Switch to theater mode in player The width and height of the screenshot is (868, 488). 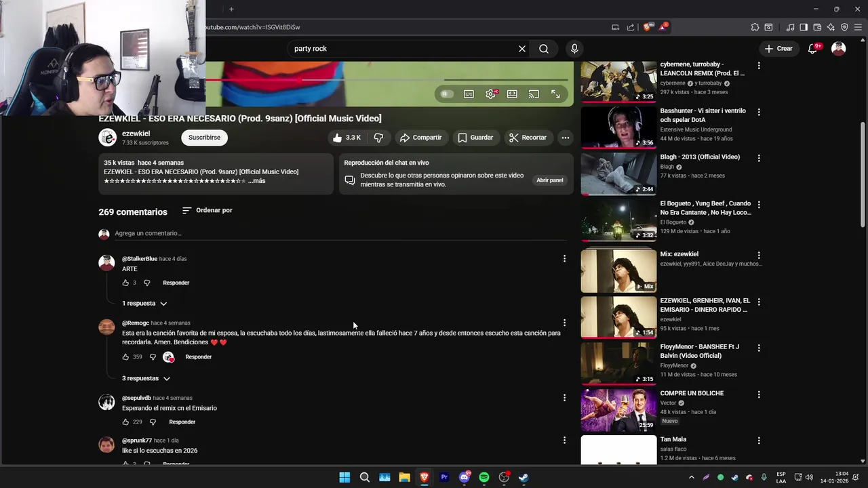[x=512, y=94]
